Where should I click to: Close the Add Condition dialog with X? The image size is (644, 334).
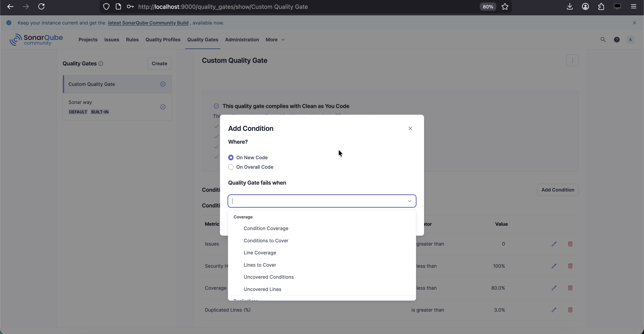410,128
